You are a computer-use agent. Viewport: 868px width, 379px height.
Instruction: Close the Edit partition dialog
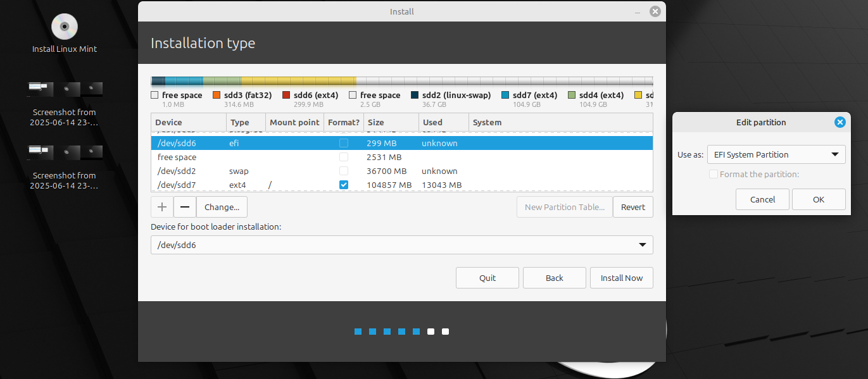(x=840, y=122)
